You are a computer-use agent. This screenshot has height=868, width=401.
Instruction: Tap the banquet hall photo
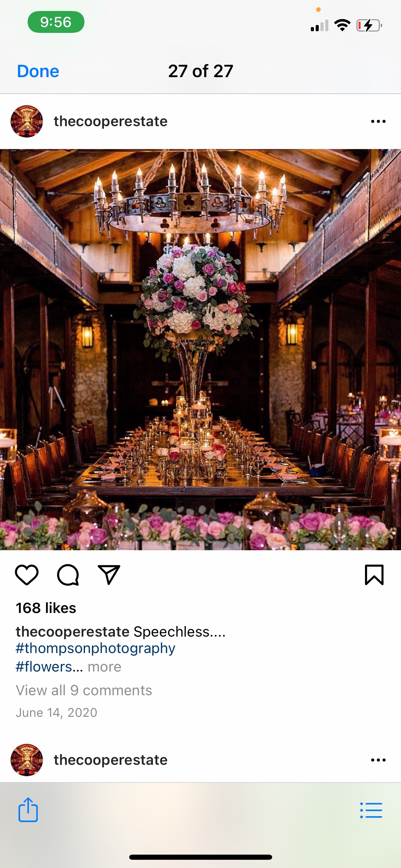coord(200,350)
